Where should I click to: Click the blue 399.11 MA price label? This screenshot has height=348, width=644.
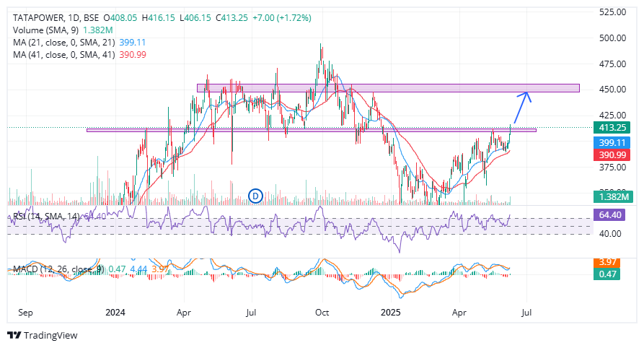coord(612,143)
